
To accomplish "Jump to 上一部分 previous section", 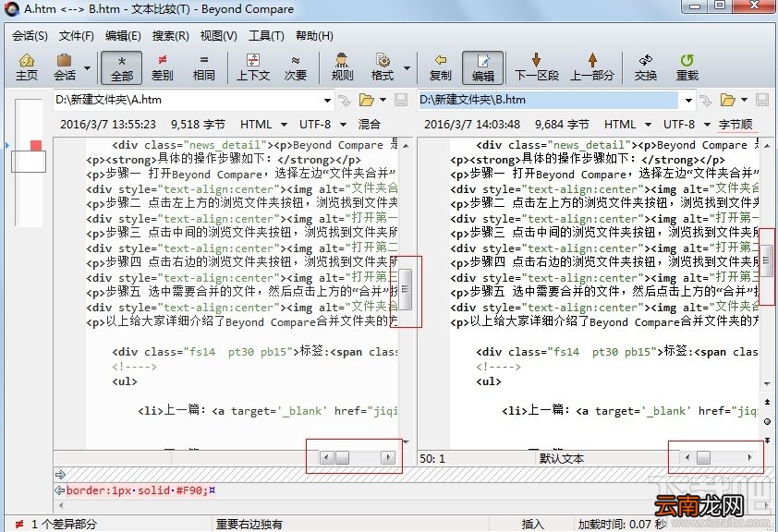I will [x=592, y=67].
